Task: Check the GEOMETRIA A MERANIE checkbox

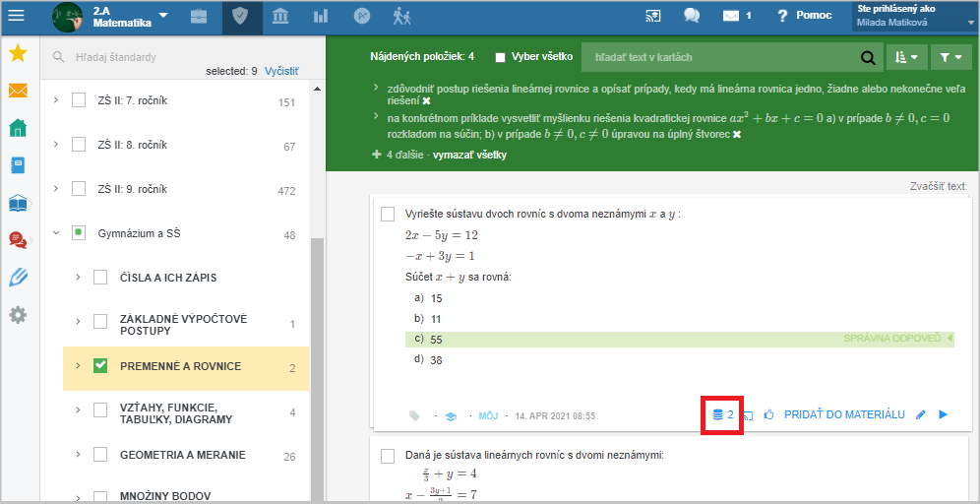Action: (100, 455)
